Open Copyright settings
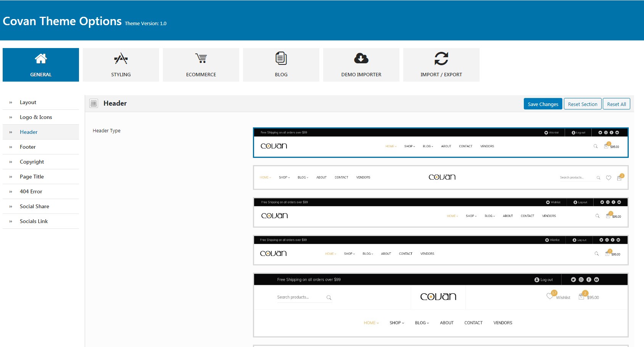The width and height of the screenshot is (644, 347). pyautogui.click(x=41, y=162)
